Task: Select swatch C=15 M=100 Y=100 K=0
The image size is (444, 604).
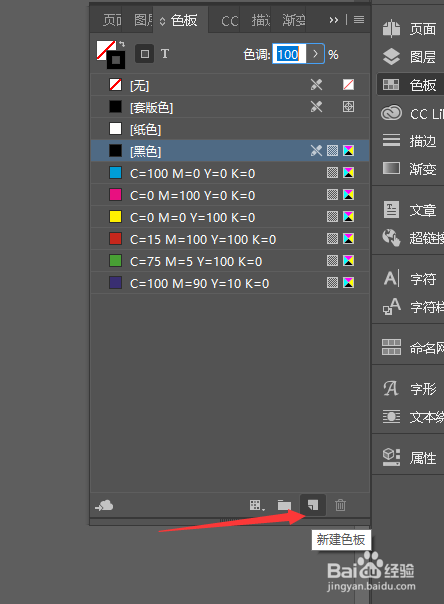Action: point(230,239)
